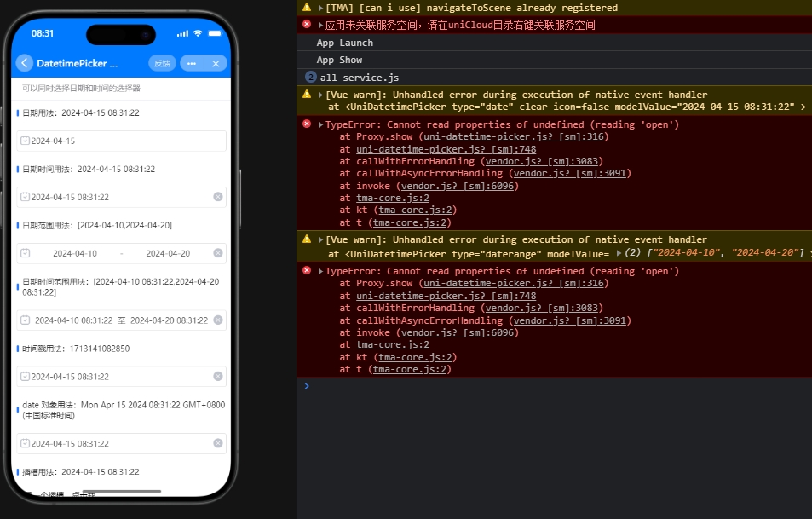This screenshot has height=519, width=812.
Task: Select the App Show log entry
Action: coord(339,61)
